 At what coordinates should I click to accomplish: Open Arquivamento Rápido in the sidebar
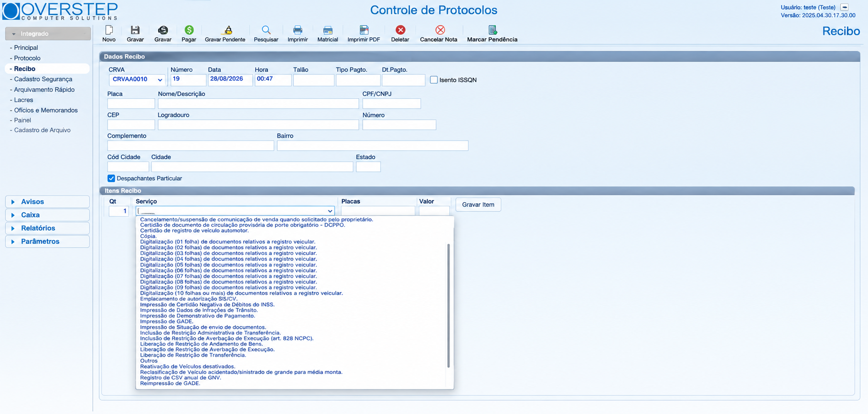tap(44, 90)
